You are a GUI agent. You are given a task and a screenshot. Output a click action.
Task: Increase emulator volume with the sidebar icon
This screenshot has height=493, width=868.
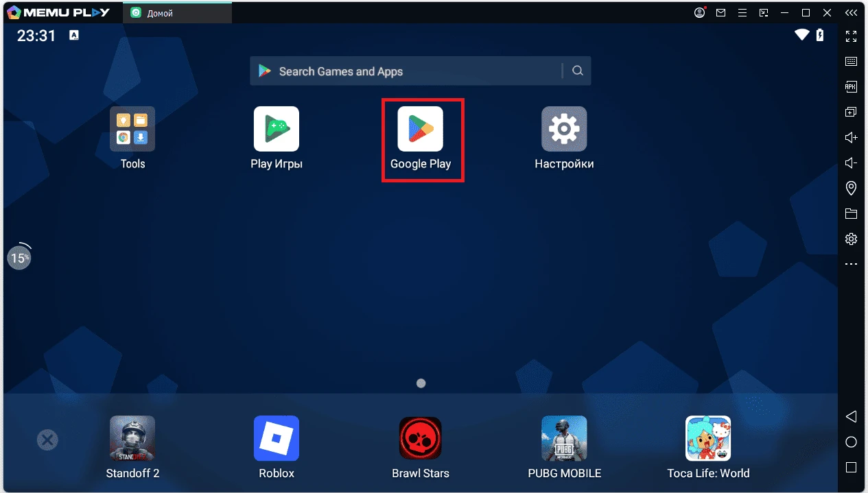pos(851,137)
